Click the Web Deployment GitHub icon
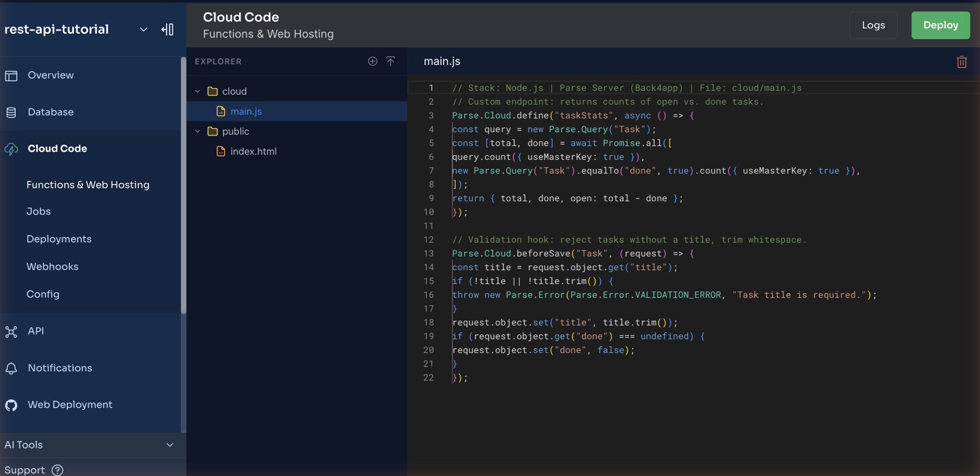The width and height of the screenshot is (980, 476). [x=11, y=405]
